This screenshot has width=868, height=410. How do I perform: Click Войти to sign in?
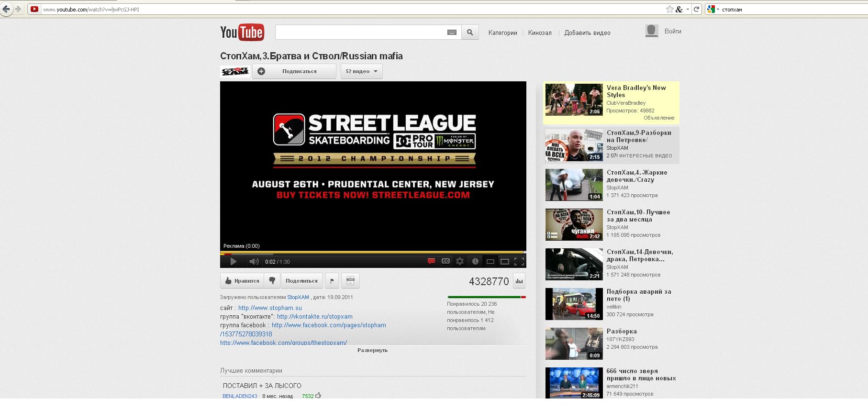[673, 31]
